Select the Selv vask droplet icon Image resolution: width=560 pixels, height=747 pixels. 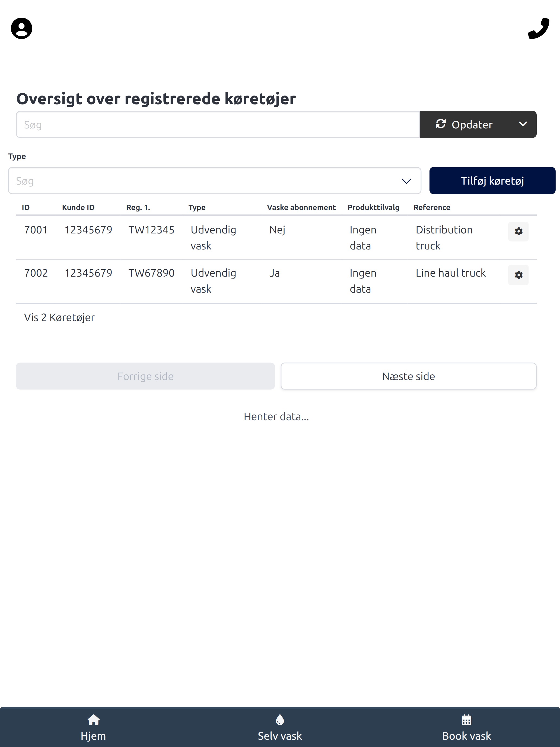(280, 720)
